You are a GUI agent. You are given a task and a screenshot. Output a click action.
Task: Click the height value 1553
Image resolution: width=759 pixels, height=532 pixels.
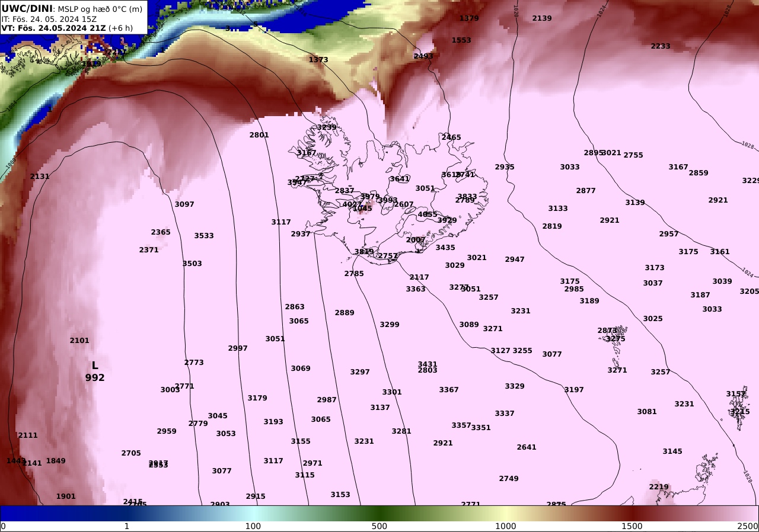click(461, 40)
